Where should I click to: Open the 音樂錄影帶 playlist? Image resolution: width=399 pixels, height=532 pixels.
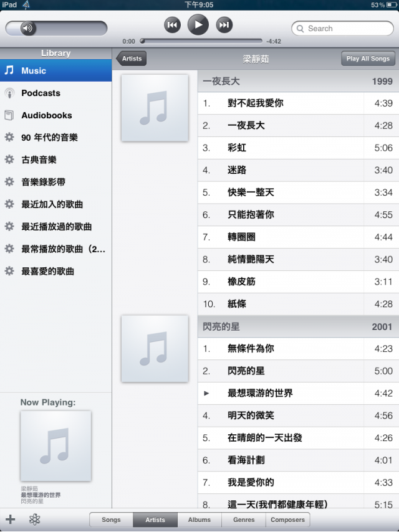point(55,182)
